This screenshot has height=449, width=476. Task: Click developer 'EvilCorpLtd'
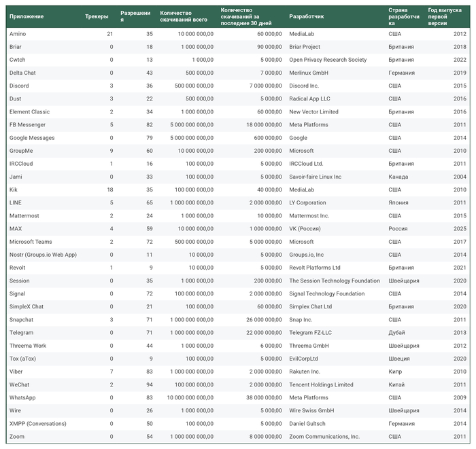coord(303,359)
